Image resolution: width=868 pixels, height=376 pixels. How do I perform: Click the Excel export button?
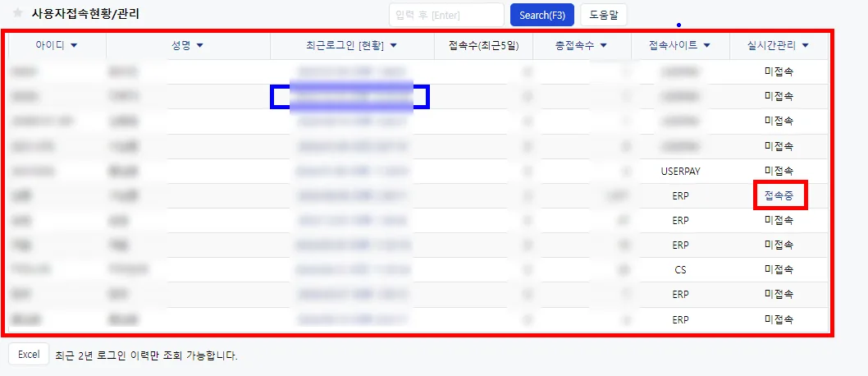coord(29,355)
